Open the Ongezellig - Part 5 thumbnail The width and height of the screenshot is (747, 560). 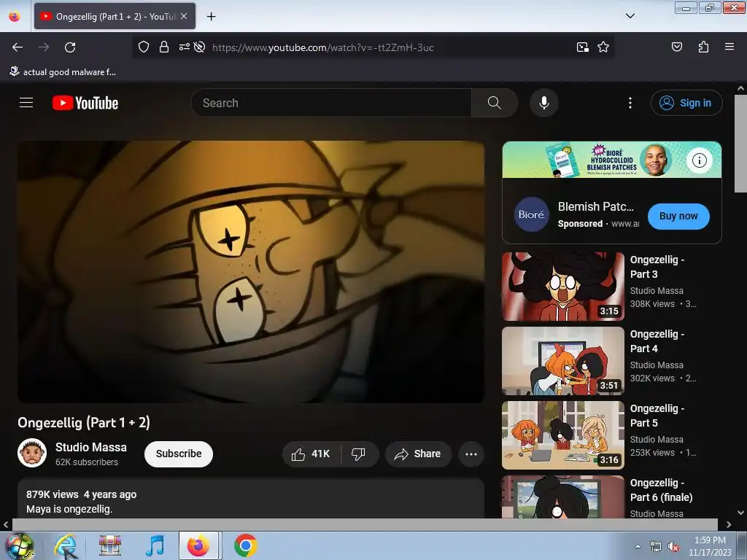563,435
